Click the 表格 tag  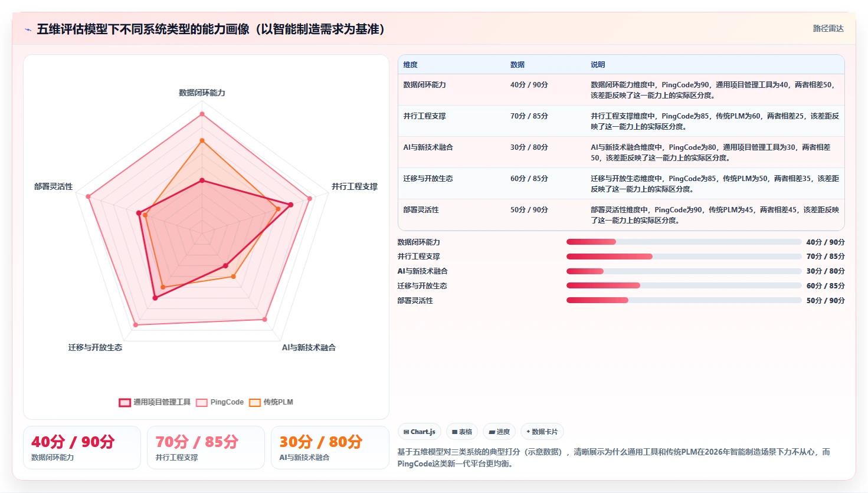tap(462, 432)
